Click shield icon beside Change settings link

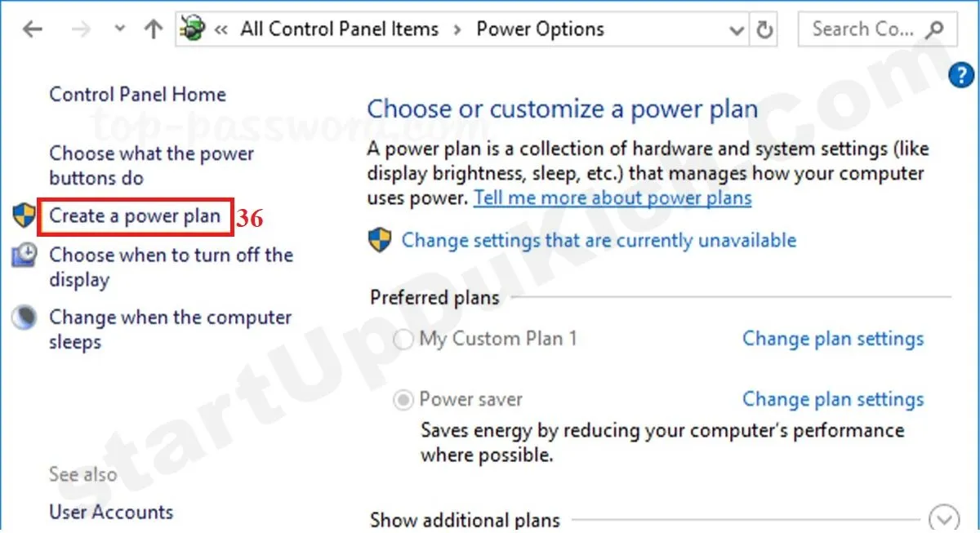pyautogui.click(x=380, y=240)
